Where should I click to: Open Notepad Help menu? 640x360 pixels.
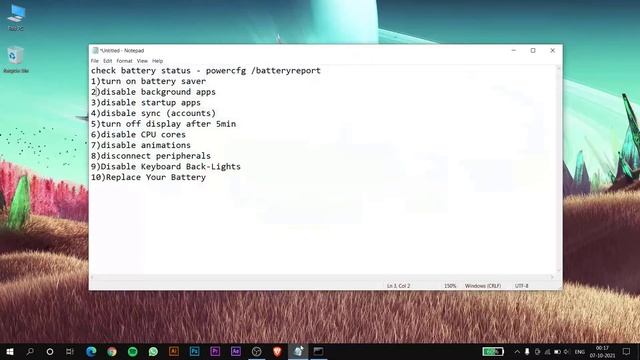click(x=158, y=61)
